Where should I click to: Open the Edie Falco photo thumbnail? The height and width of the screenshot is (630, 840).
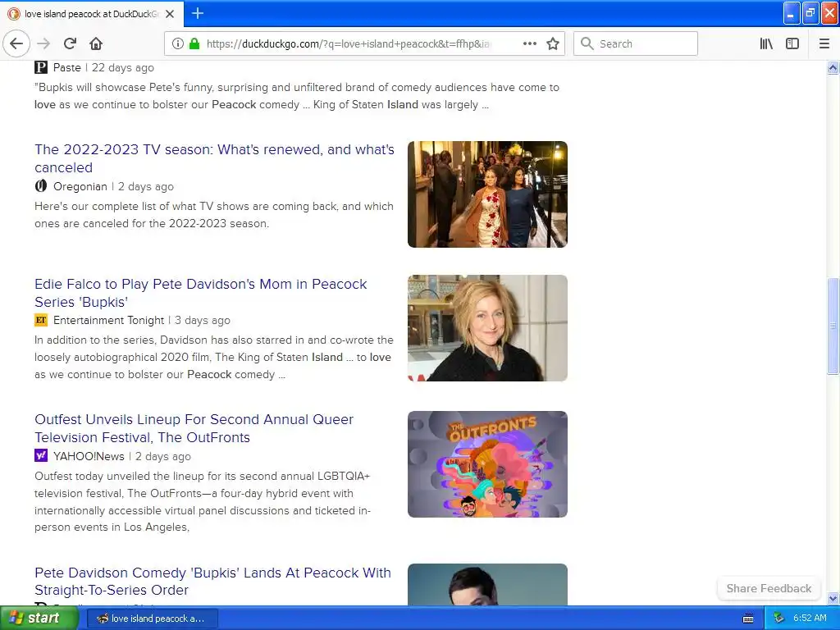click(487, 328)
